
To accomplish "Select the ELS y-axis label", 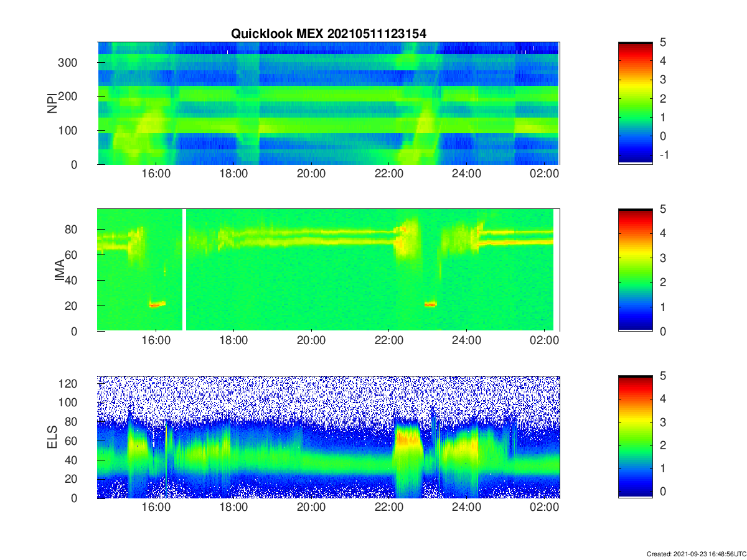I will (x=52, y=437).
